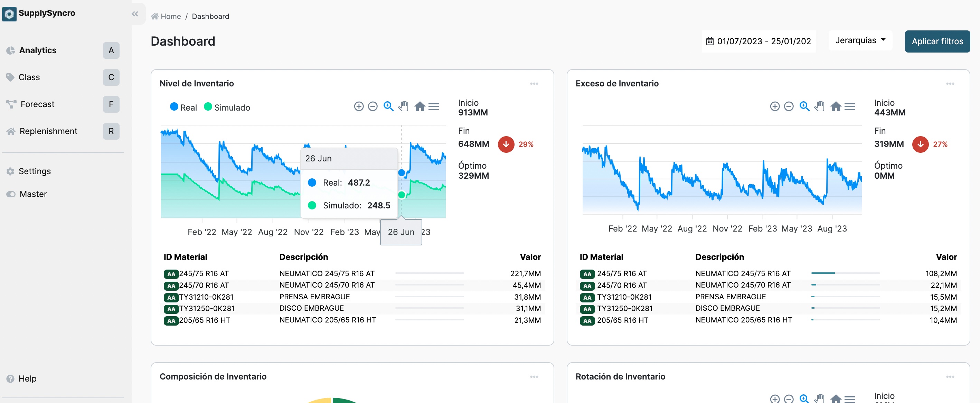
Task: Click zoom in icon on Nivel de Inventario chart
Action: pyautogui.click(x=358, y=106)
